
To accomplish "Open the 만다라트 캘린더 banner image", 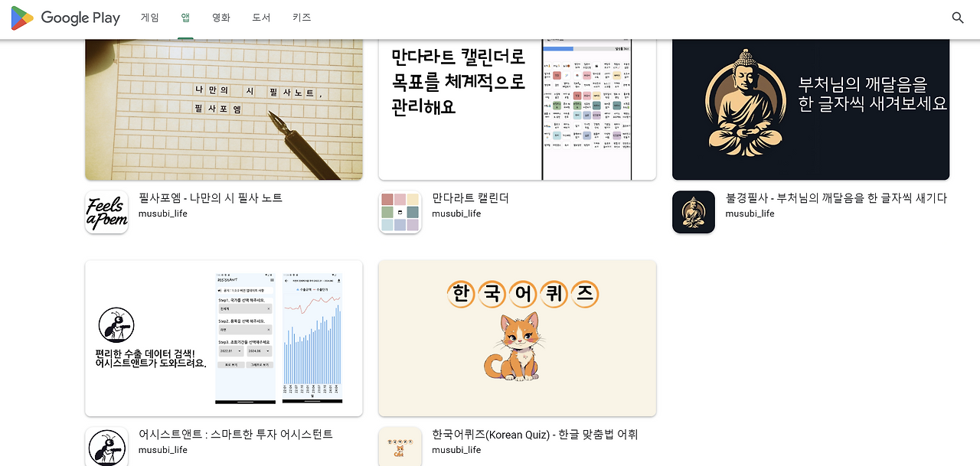I will 518,109.
